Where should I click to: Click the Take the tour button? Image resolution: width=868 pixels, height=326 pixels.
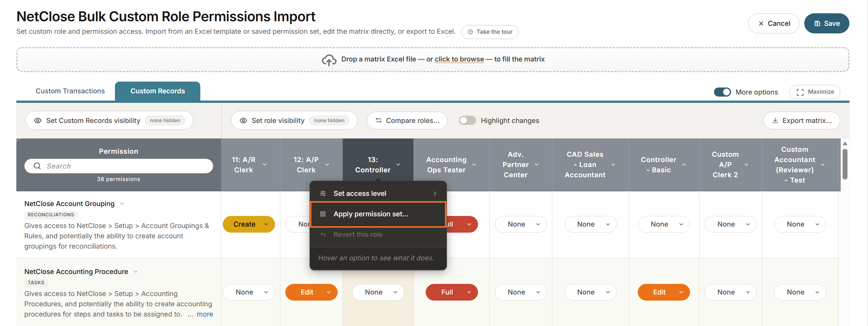coord(490,32)
